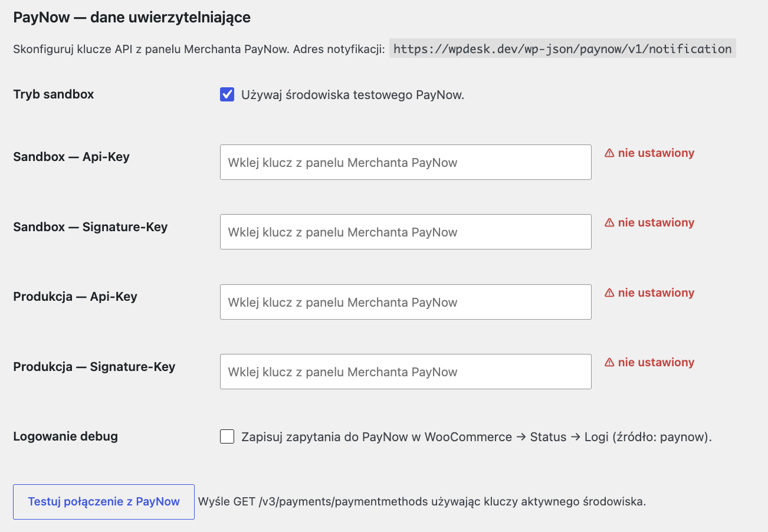This screenshot has height=532, width=768.
Task: Click the "Używaj środowiska testowego PayNow." label
Action: tap(353, 95)
